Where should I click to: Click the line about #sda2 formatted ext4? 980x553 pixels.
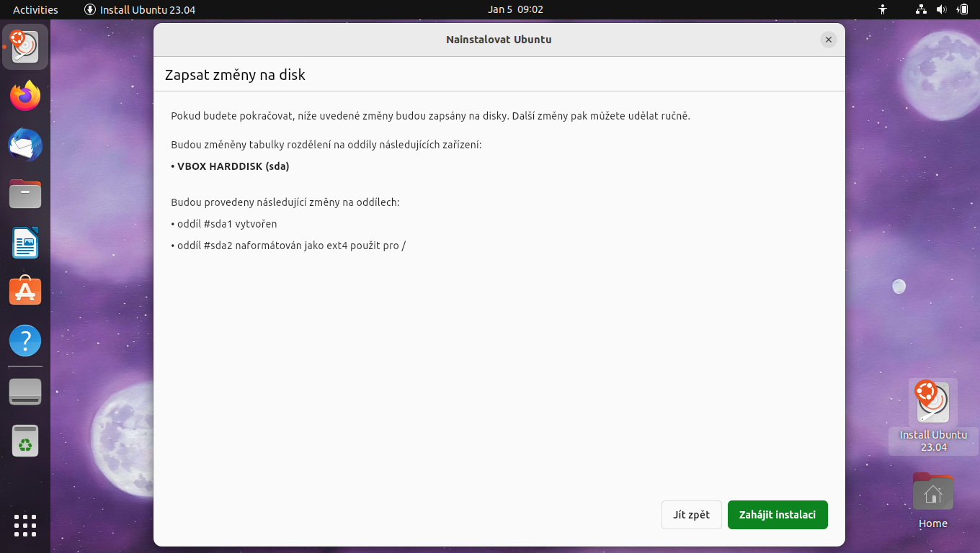click(x=288, y=246)
